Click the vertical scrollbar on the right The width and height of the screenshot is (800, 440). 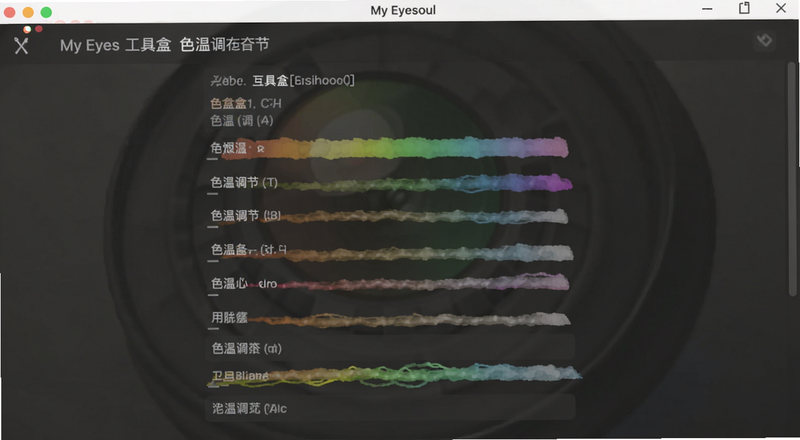(x=792, y=179)
